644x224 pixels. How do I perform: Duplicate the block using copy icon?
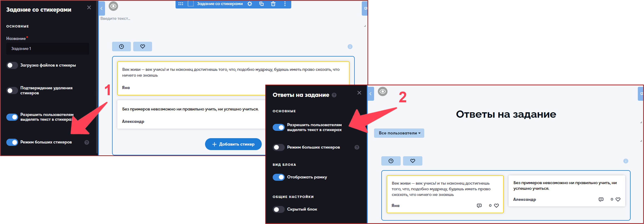[x=261, y=4]
